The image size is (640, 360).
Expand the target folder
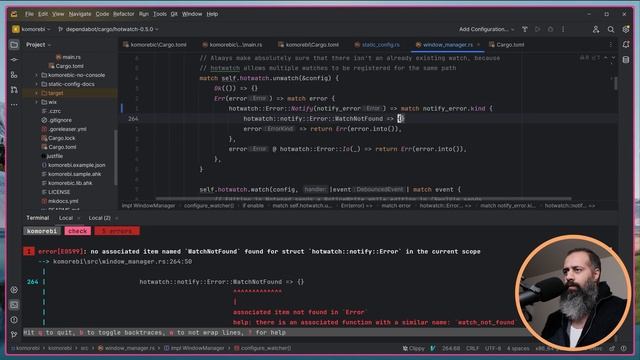tap(36, 93)
